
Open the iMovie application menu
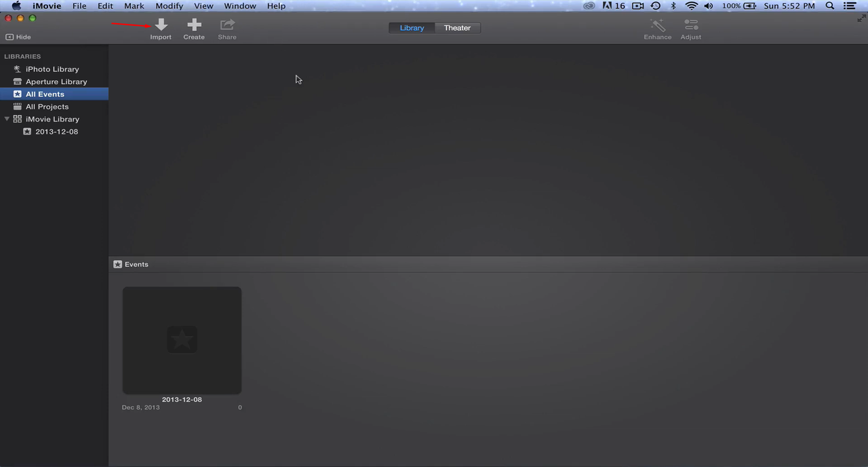pos(47,5)
